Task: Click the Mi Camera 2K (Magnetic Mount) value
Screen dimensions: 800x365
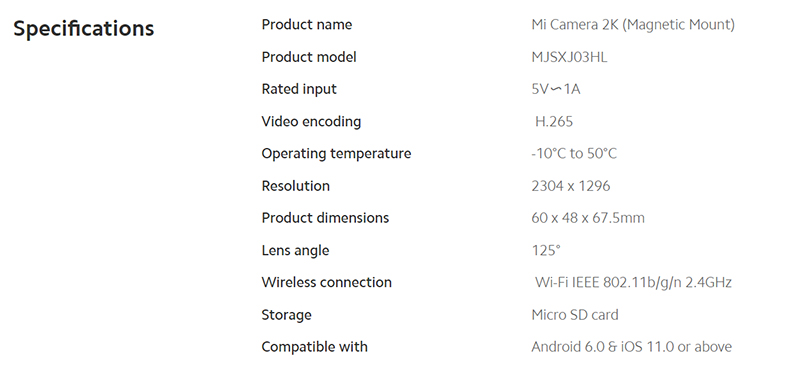Action: (x=633, y=25)
